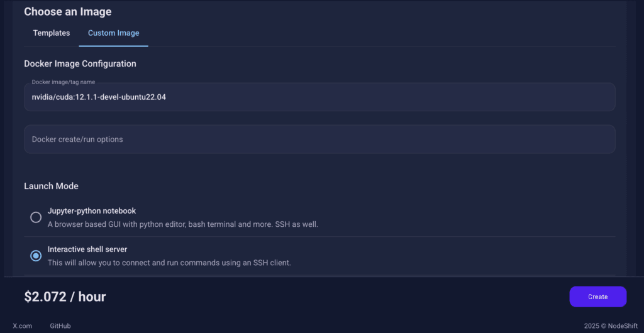Click the Launch Mode heading
This screenshot has width=644, height=333.
click(51, 186)
